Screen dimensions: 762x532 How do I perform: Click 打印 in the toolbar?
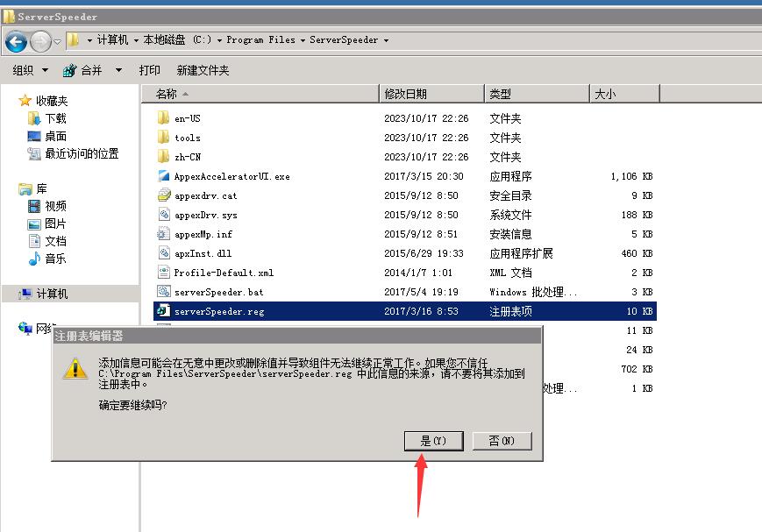pyautogui.click(x=149, y=70)
